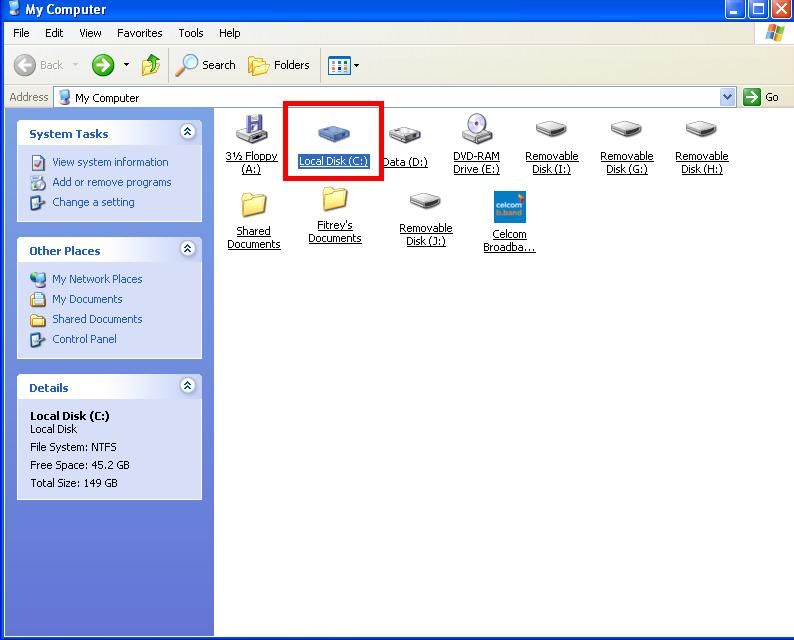The image size is (794, 640).
Task: Click Add or remove programs link
Action: (111, 182)
